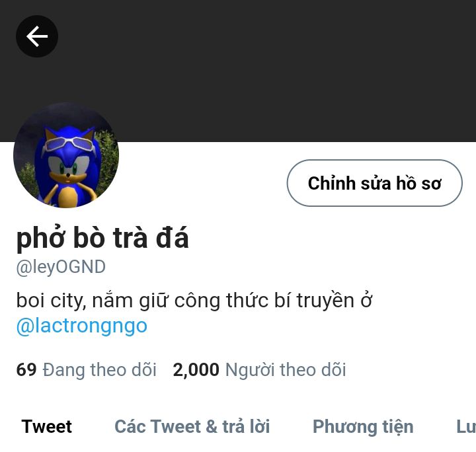Screen dimensions: 476x452
Task: Tap the following count number 69
Action: (x=26, y=370)
